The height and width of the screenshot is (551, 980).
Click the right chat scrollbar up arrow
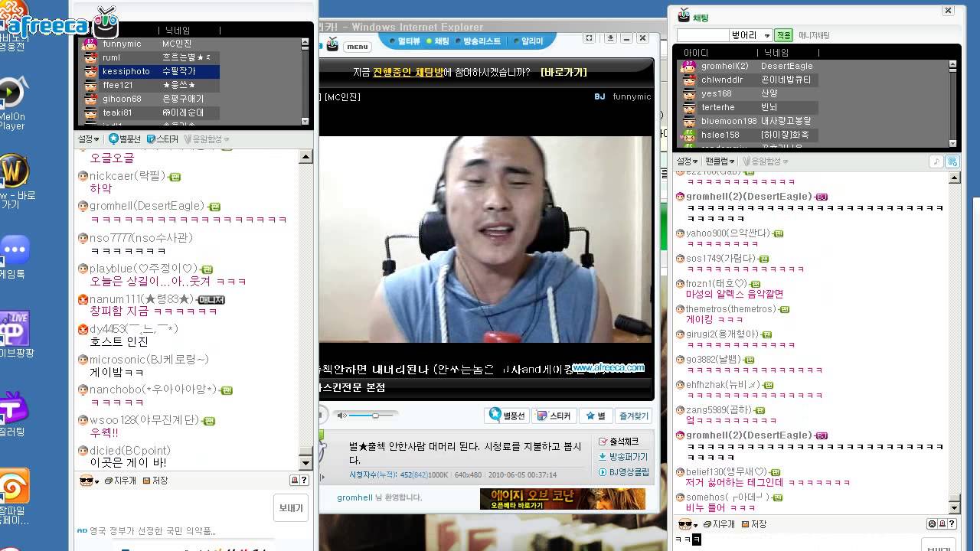954,178
